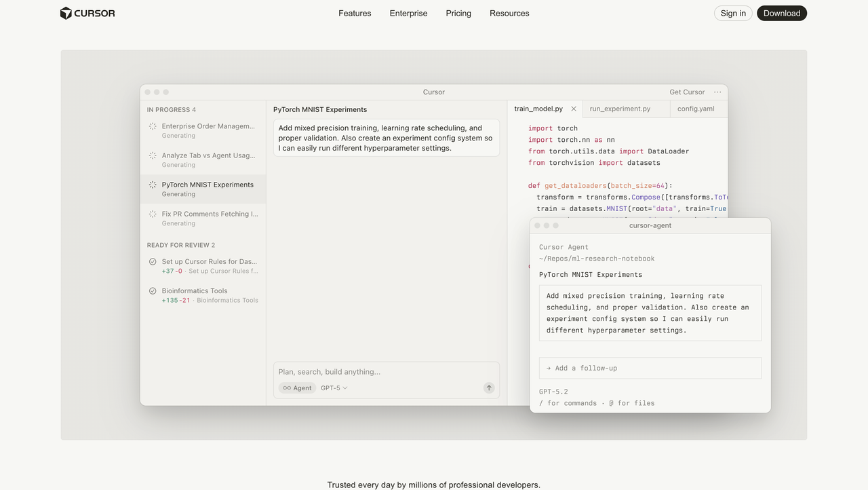Viewport: 868px width, 490px height.
Task: Click the spinner icon beside Enterprise Order Management
Action: click(153, 126)
